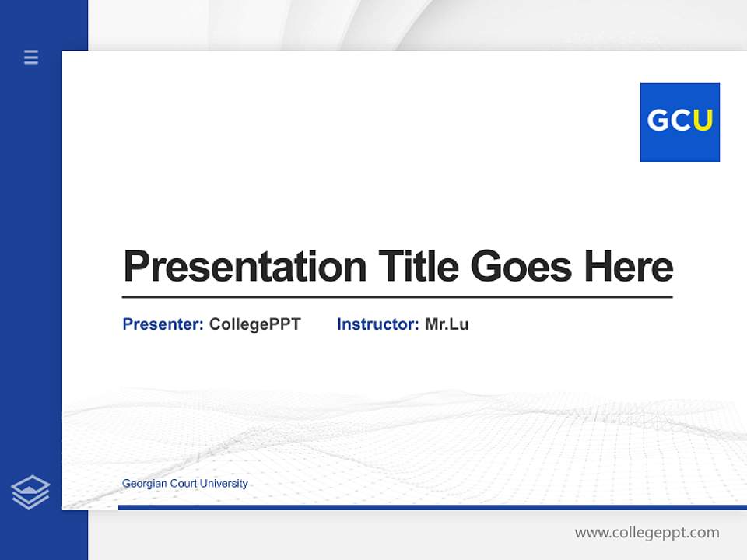This screenshot has height=560, width=747.
Task: Click the Georgian Court University footer text
Action: 184,483
